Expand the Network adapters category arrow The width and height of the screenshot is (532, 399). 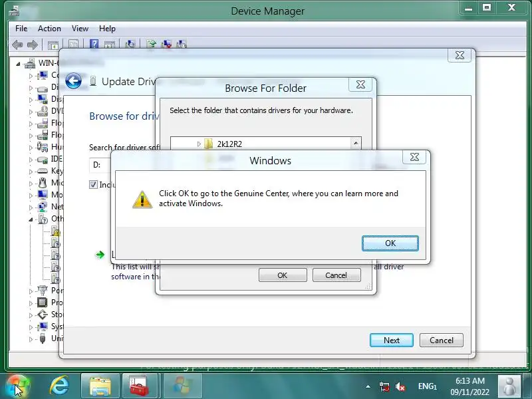point(31,207)
